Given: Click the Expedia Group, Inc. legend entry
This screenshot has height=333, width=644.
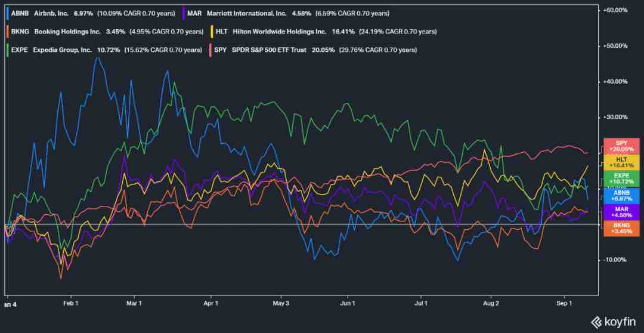Looking at the screenshot, I should click(x=58, y=50).
